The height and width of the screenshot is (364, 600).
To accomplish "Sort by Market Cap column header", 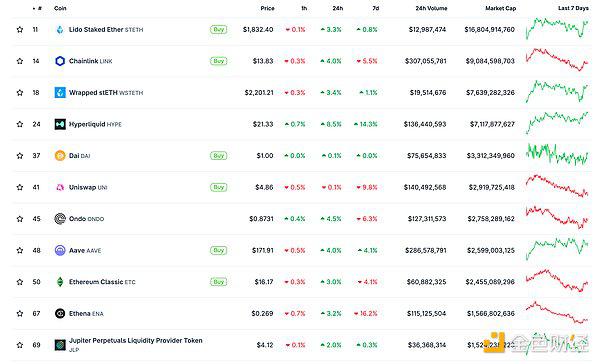I will pos(501,8).
